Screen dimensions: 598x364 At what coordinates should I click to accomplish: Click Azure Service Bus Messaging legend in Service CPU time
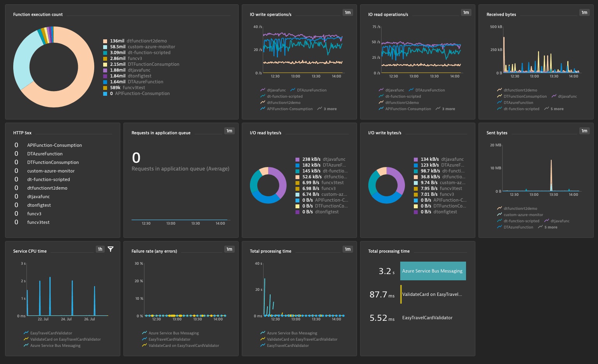pos(52,346)
